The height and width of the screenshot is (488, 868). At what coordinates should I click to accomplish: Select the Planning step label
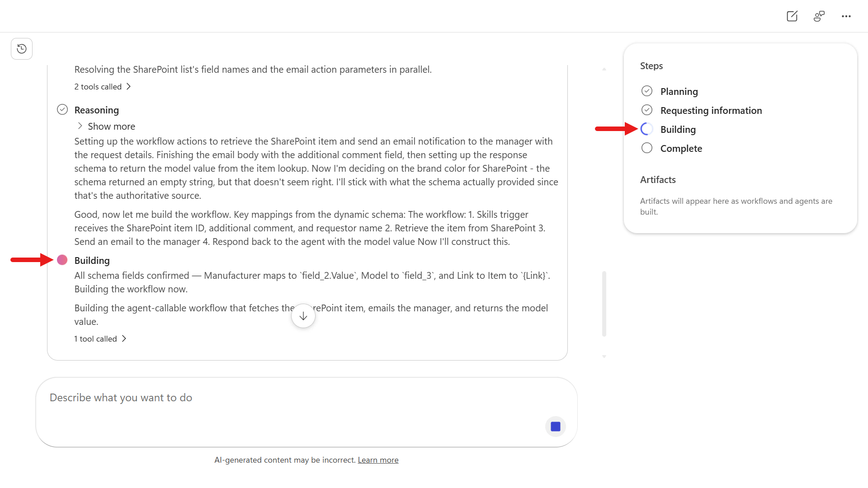coord(679,91)
